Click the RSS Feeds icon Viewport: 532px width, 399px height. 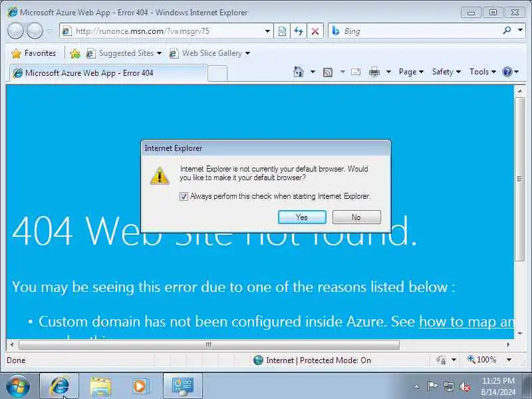[x=328, y=72]
